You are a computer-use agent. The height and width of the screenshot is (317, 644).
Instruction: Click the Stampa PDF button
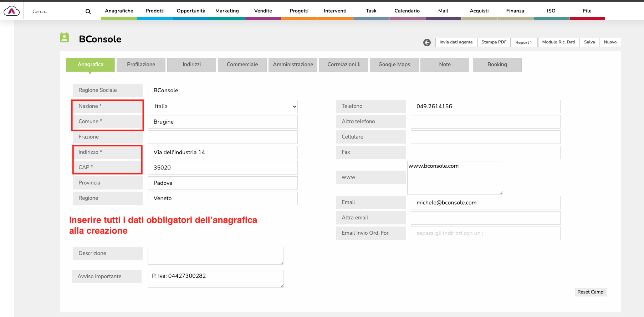pos(494,42)
